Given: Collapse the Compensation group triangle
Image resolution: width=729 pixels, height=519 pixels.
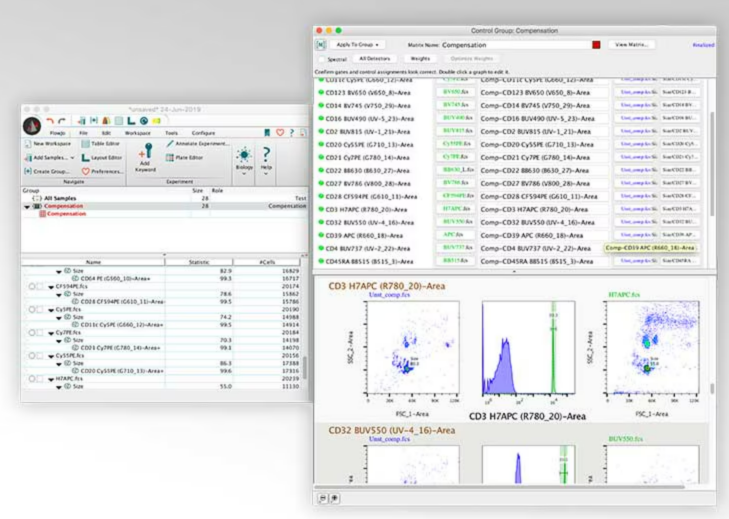Looking at the screenshot, I should point(27,206).
